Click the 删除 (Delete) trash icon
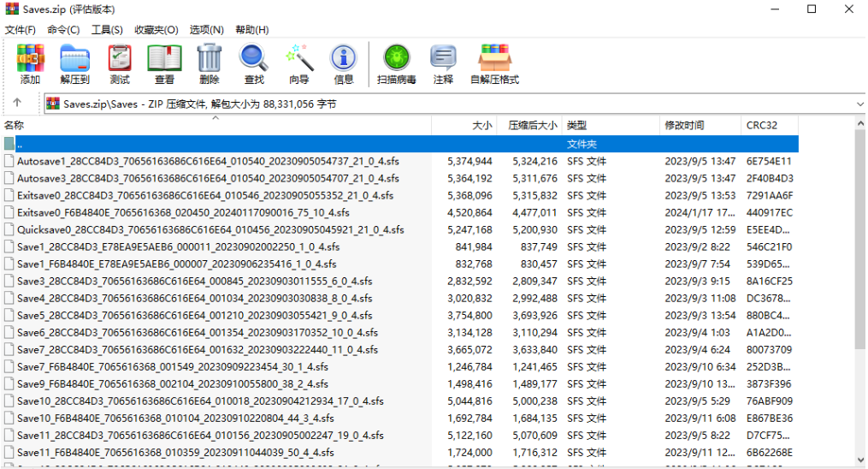This screenshot has width=868, height=469. 209,63
